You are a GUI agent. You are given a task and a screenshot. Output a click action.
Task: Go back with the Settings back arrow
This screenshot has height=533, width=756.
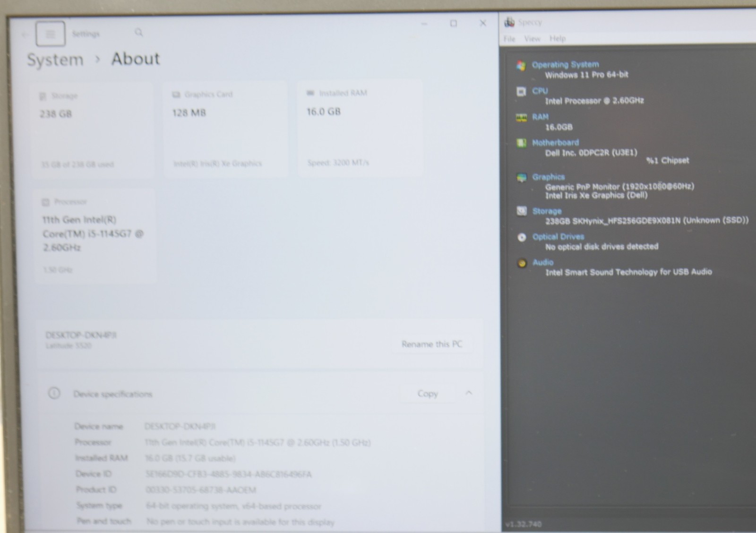coord(25,34)
